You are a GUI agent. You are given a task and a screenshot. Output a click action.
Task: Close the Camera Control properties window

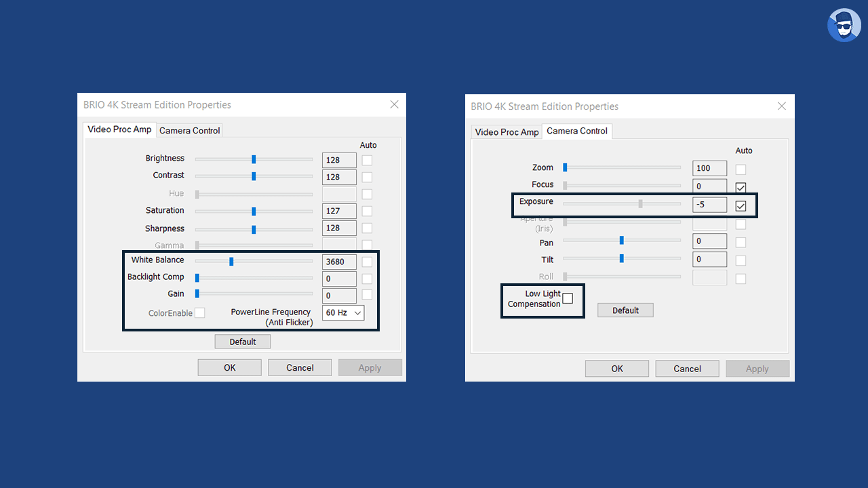coord(782,106)
